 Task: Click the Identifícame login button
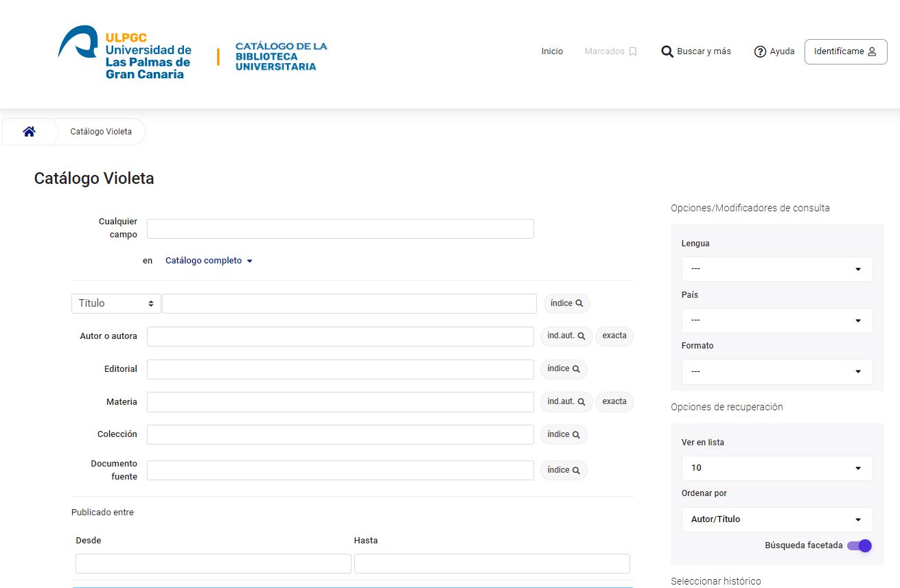point(846,51)
